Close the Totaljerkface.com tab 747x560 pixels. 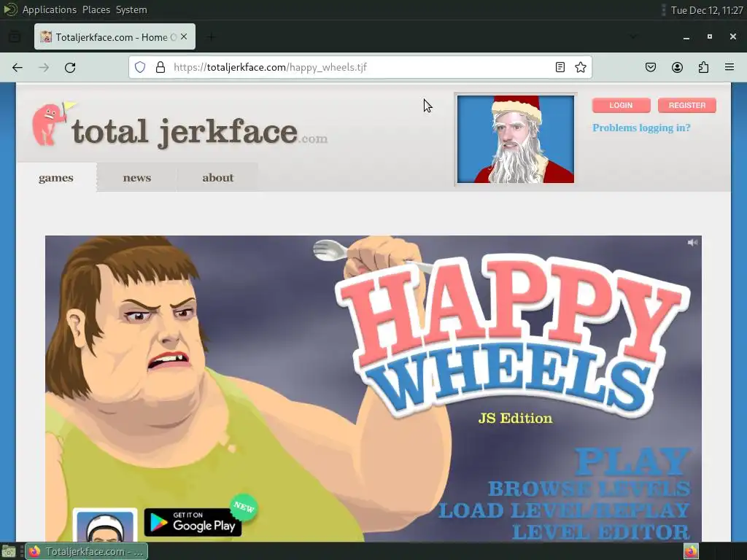tap(184, 36)
